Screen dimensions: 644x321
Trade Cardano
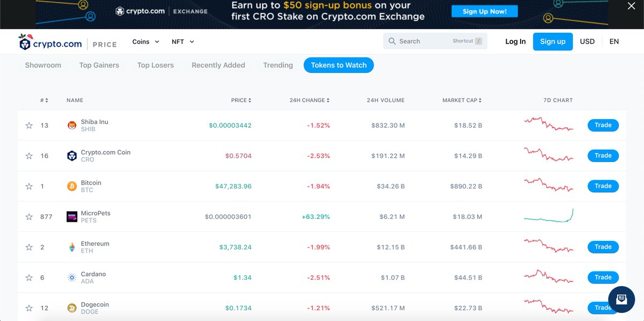pyautogui.click(x=603, y=278)
